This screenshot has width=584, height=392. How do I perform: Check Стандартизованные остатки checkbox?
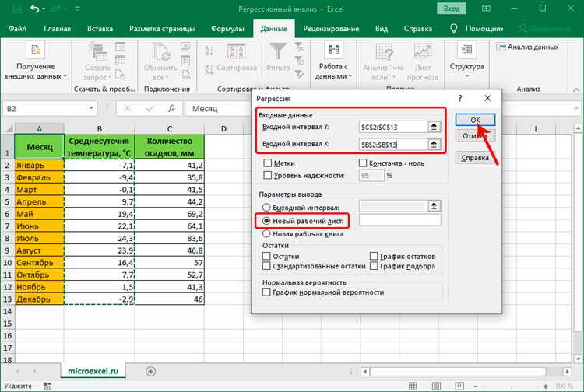click(266, 266)
